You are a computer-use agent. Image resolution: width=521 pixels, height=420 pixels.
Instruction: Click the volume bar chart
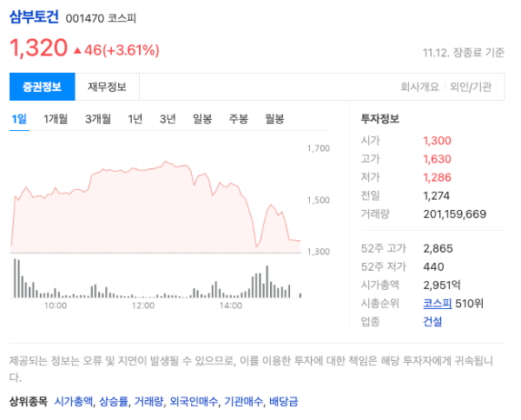pyautogui.click(x=157, y=278)
